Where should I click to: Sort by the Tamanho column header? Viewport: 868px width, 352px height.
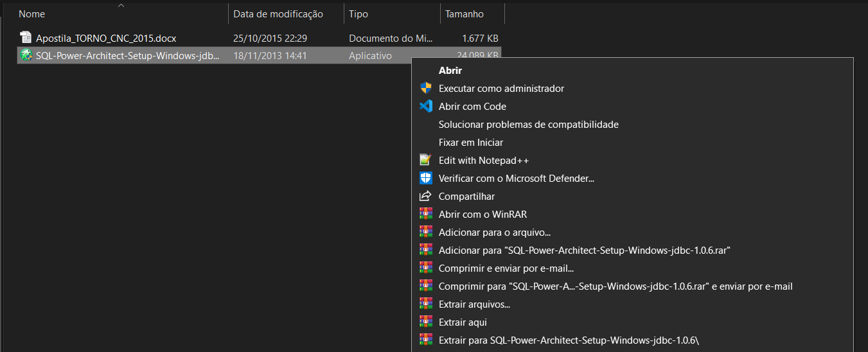point(472,13)
